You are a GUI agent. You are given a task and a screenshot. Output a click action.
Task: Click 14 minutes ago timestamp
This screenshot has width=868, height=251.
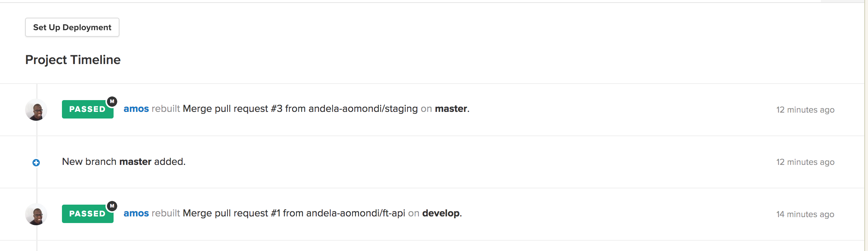[805, 214]
